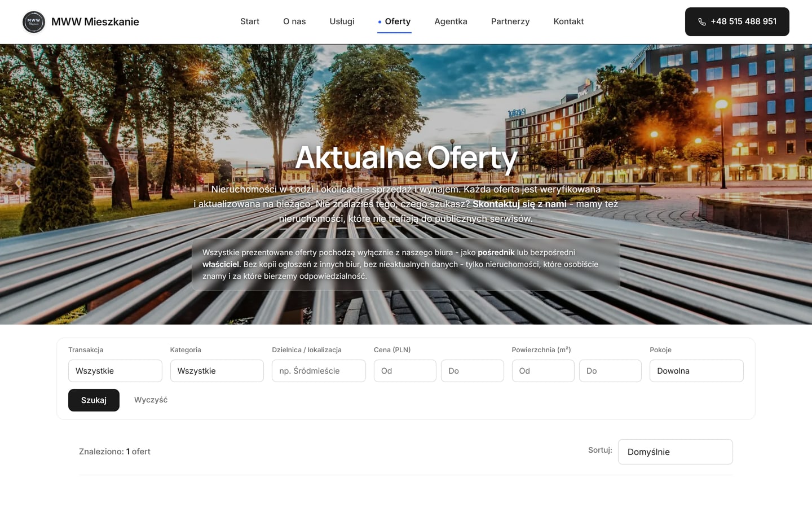Click the phone icon in call button
Image resolution: width=812 pixels, height=508 pixels.
click(702, 22)
